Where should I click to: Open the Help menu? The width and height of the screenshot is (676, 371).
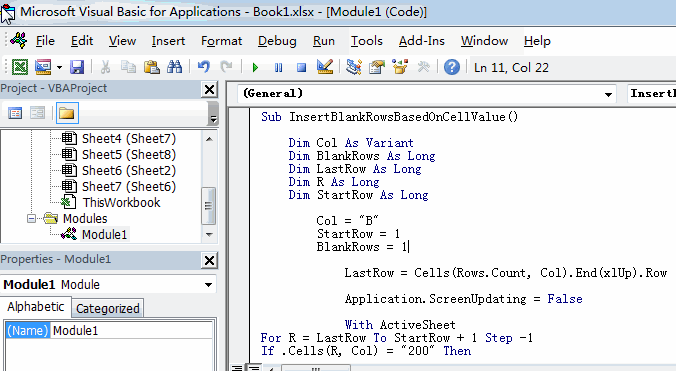(537, 41)
